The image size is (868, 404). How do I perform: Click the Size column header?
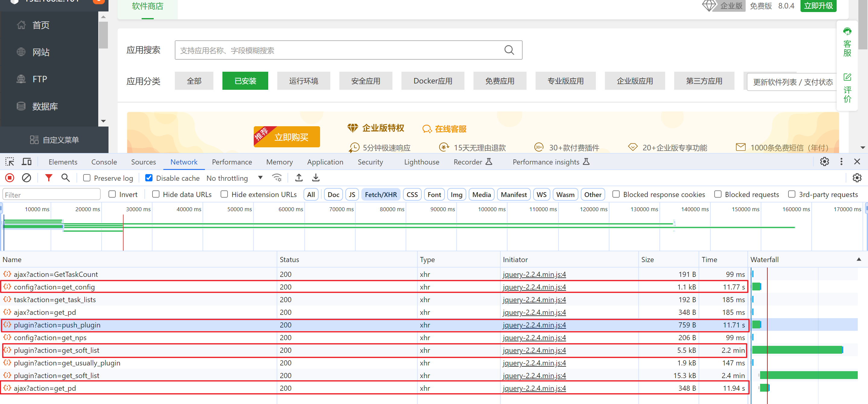[x=668, y=259]
